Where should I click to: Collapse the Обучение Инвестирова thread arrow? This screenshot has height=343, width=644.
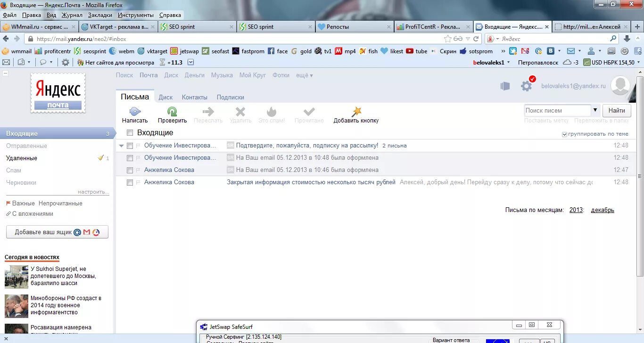122,146
